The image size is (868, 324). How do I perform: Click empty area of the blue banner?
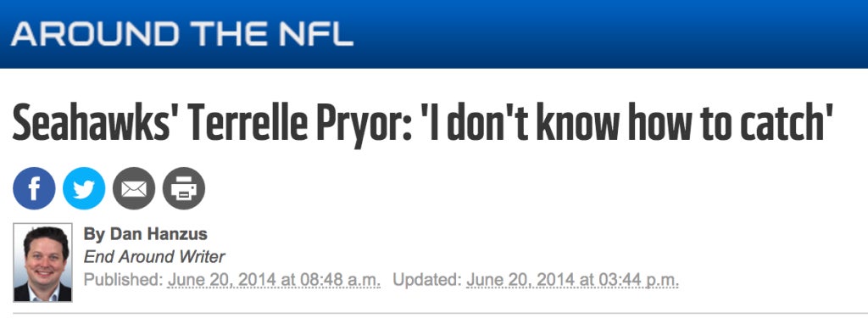point(609,34)
